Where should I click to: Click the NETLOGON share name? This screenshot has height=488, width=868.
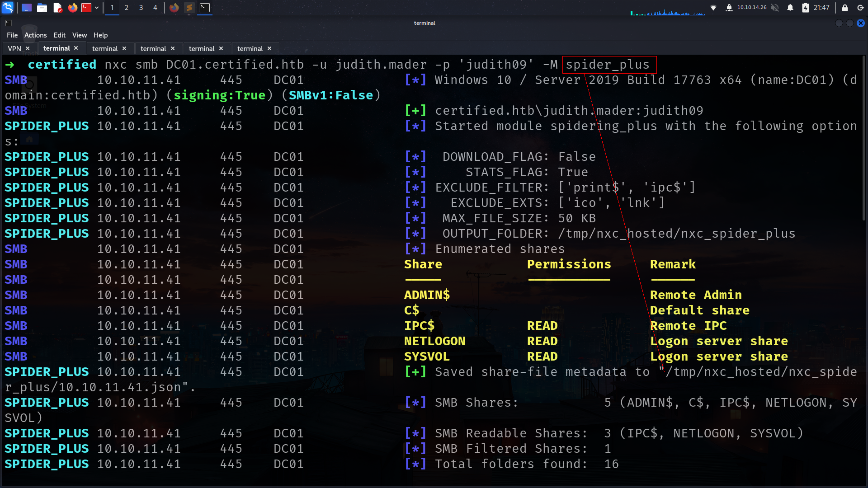435,341
